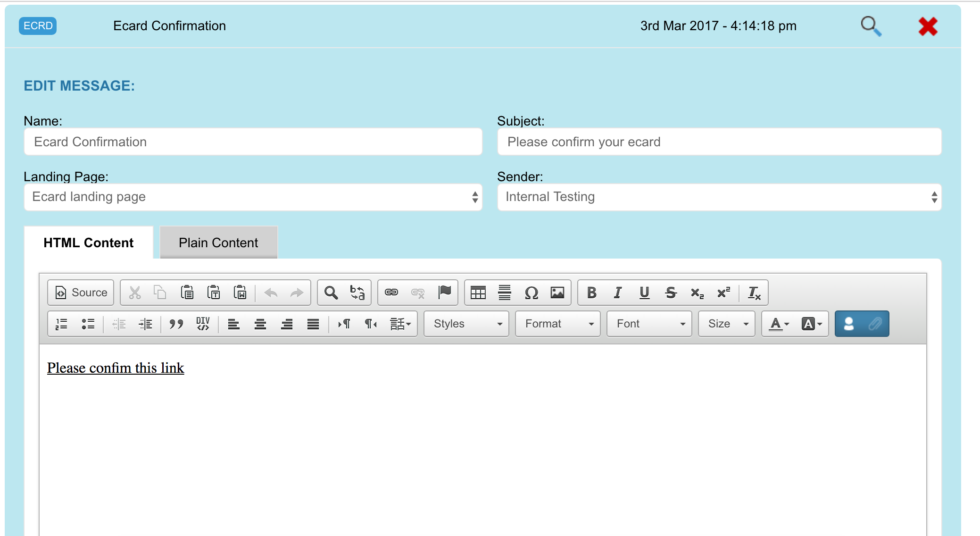Switch to Plain Content tab
980x536 pixels.
(x=218, y=243)
